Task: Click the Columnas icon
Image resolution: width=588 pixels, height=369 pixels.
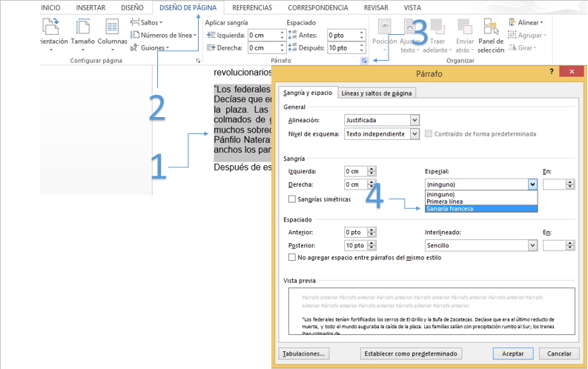Action: [x=112, y=29]
